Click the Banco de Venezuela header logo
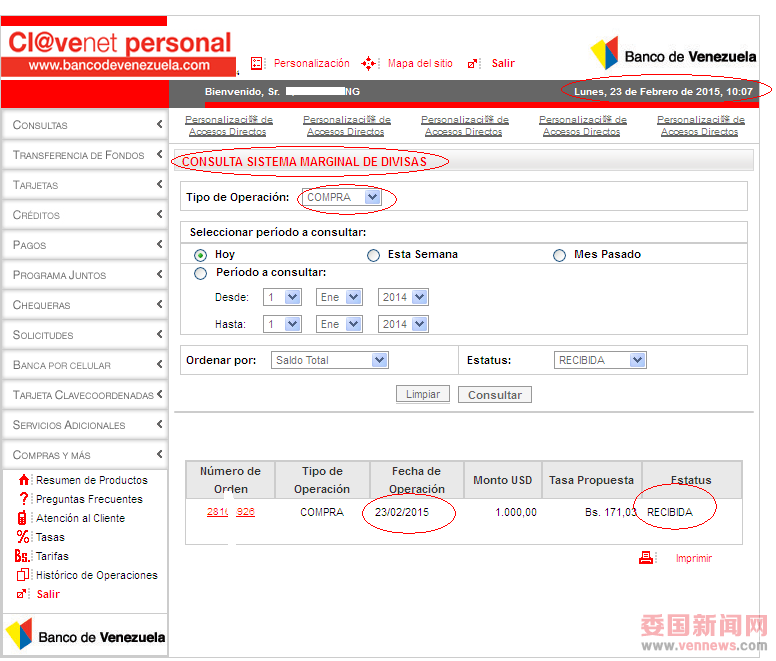Image resolution: width=776 pixels, height=661 pixels. click(x=673, y=53)
